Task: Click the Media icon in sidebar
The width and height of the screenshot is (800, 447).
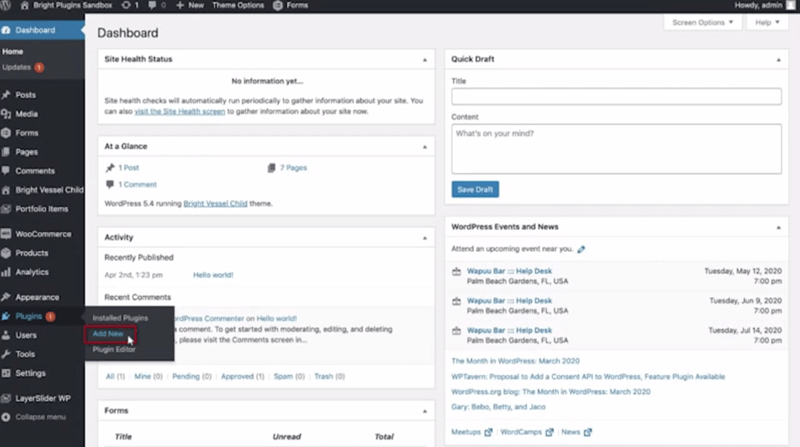Action: click(6, 114)
